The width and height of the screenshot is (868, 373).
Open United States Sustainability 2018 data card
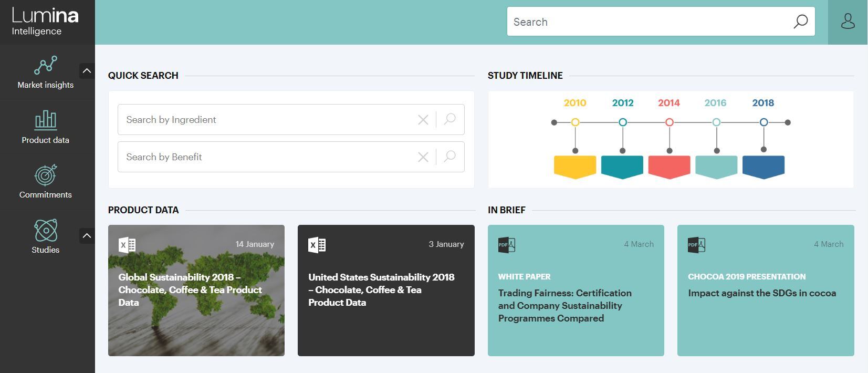pos(386,290)
